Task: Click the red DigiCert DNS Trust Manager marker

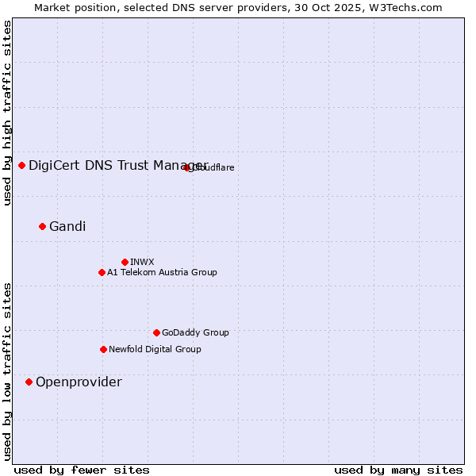Action: 22,165
